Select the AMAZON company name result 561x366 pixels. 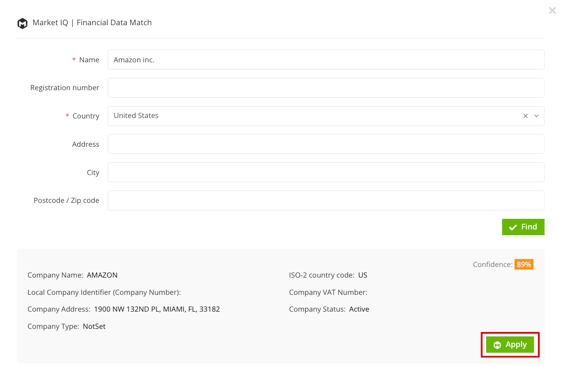(x=102, y=275)
